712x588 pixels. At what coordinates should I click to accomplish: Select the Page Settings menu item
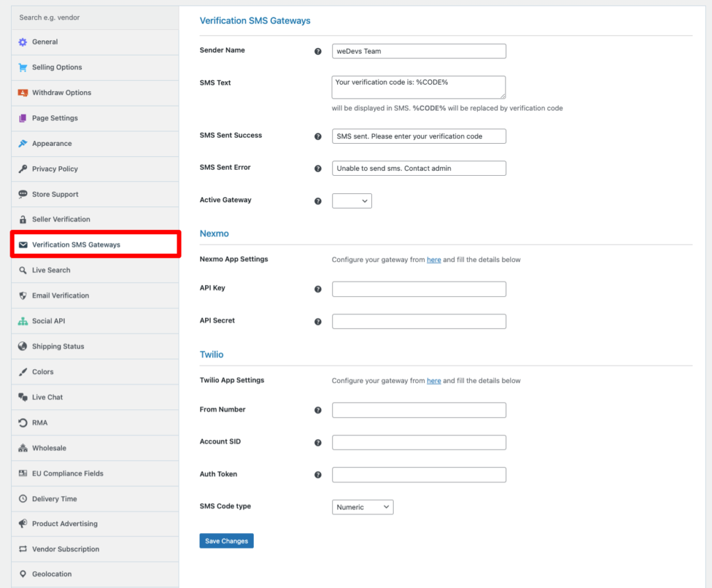95,118
